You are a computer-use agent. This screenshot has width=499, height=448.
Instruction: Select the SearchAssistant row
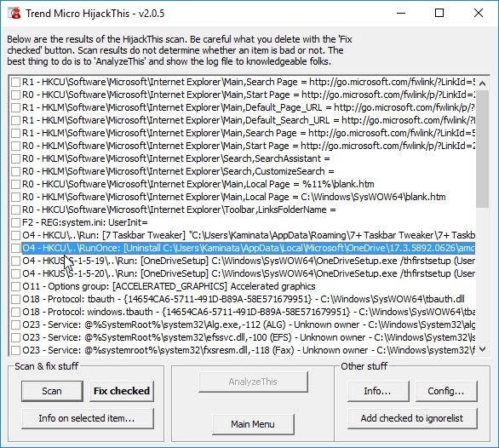coord(176,158)
